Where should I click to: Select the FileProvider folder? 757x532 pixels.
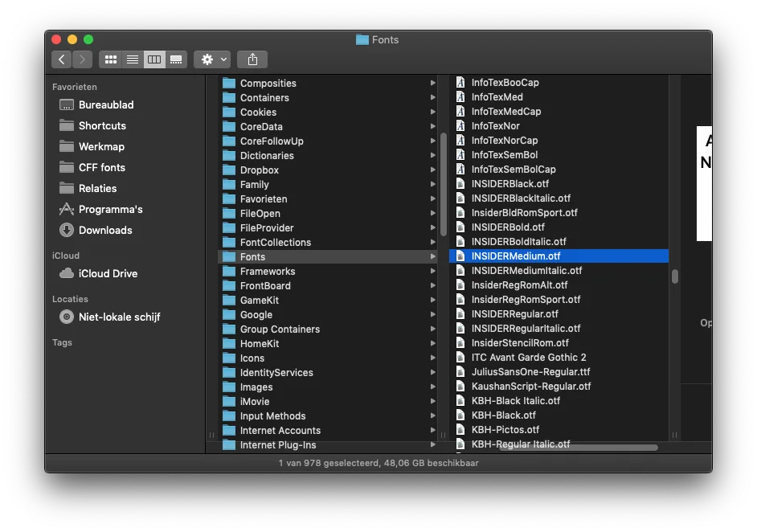pyautogui.click(x=329, y=228)
